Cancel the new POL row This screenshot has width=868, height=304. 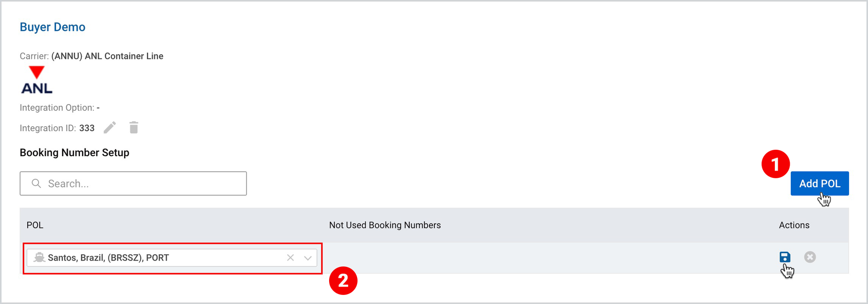pyautogui.click(x=810, y=257)
